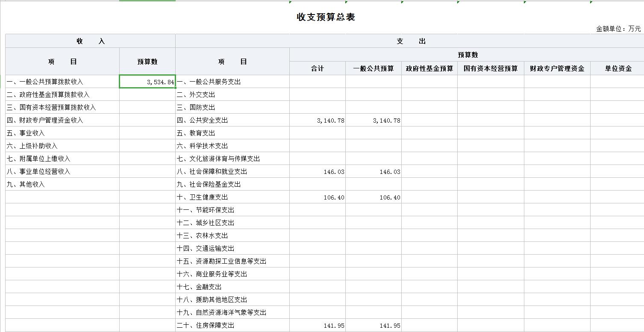Select the cell containing 3,534.84
Image resolution: width=644 pixels, height=332 pixels.
pyautogui.click(x=147, y=82)
